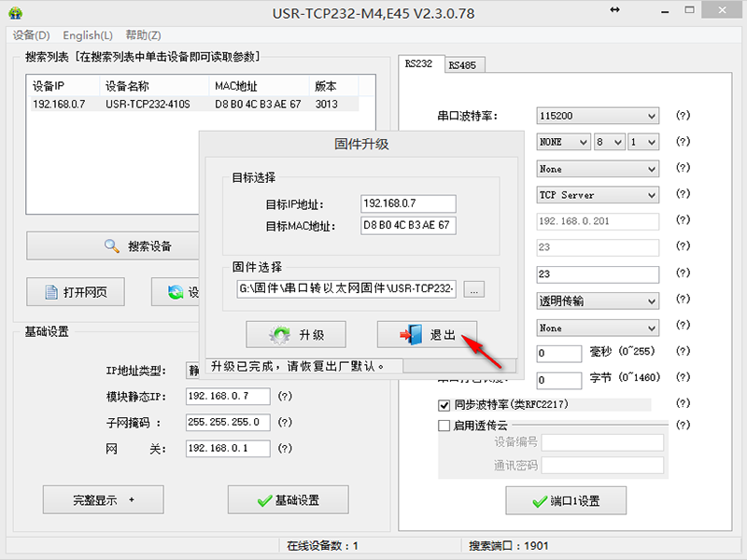The height and width of the screenshot is (560, 747).
Task: Click the document icon on 打开网页 button
Action: (x=53, y=292)
